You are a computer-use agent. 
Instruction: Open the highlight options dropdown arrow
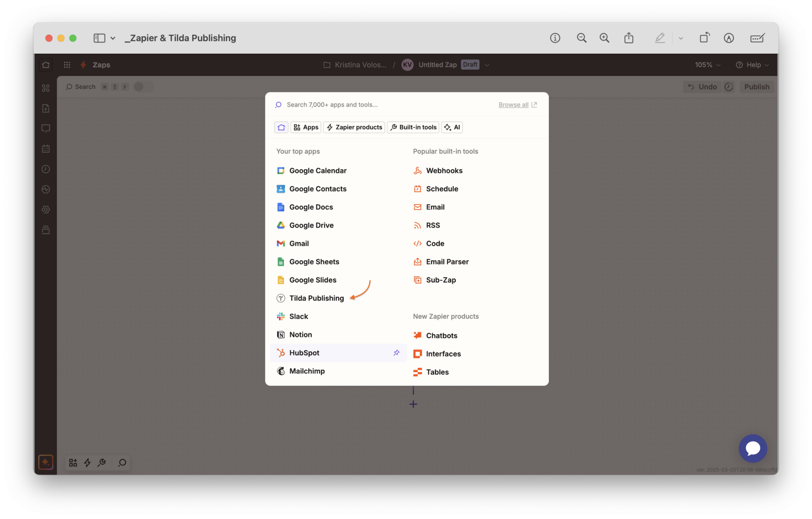pos(681,38)
